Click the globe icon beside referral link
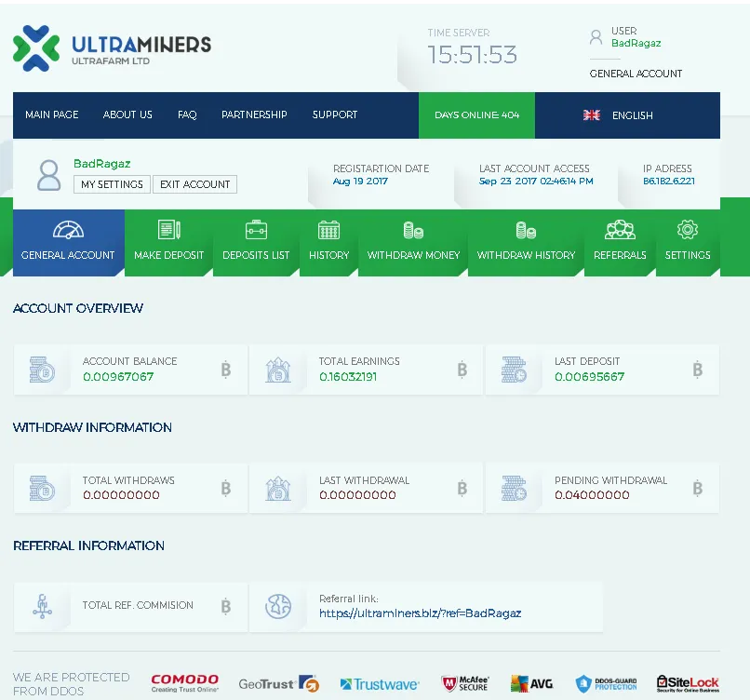Screen dimensions: 750x700 pyautogui.click(x=278, y=606)
